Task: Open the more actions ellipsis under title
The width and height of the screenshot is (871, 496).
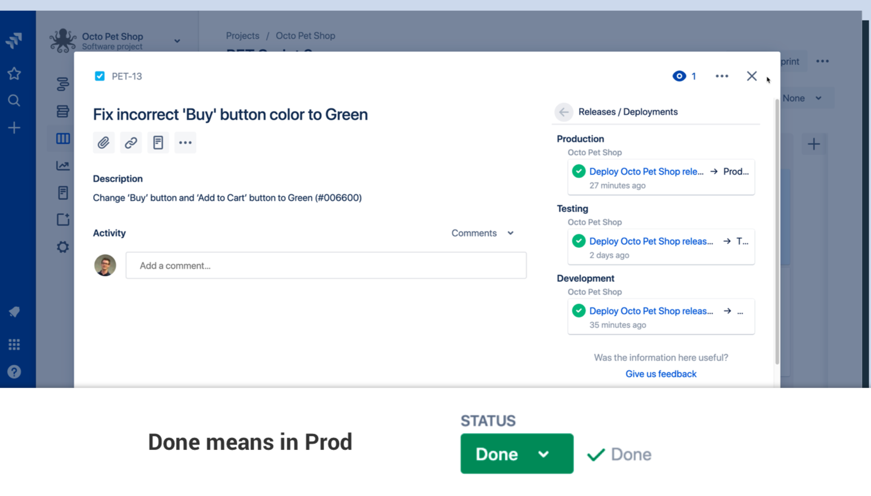Action: [185, 143]
